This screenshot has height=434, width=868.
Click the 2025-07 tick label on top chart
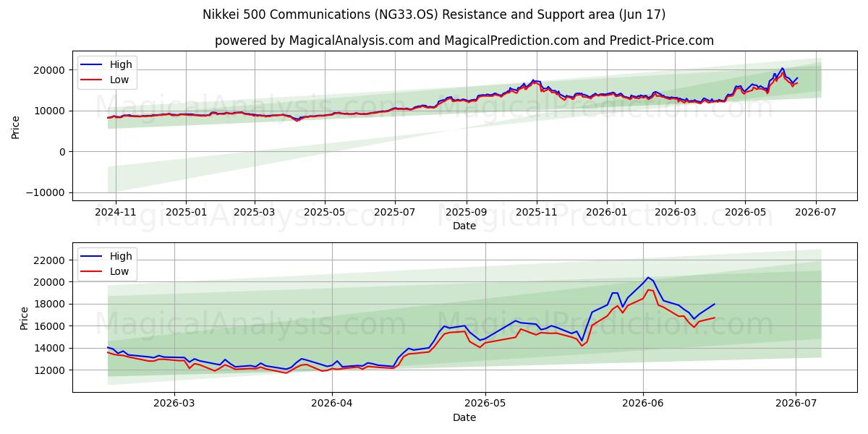(394, 212)
